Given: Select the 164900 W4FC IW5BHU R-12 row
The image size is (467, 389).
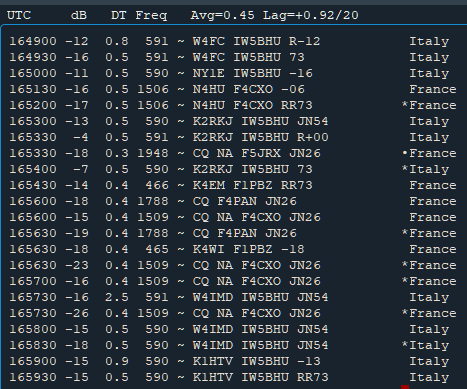Looking at the screenshot, I should [x=229, y=41].
